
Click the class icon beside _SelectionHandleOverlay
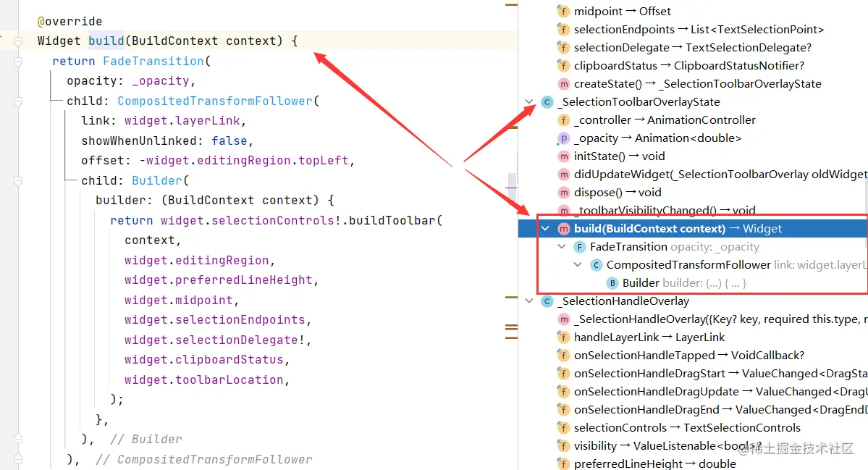coord(547,301)
